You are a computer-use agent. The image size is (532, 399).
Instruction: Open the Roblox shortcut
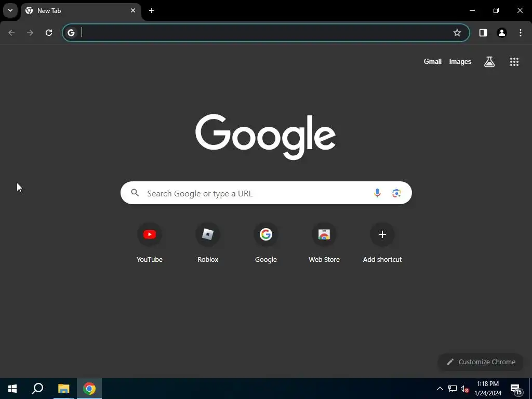208,243
